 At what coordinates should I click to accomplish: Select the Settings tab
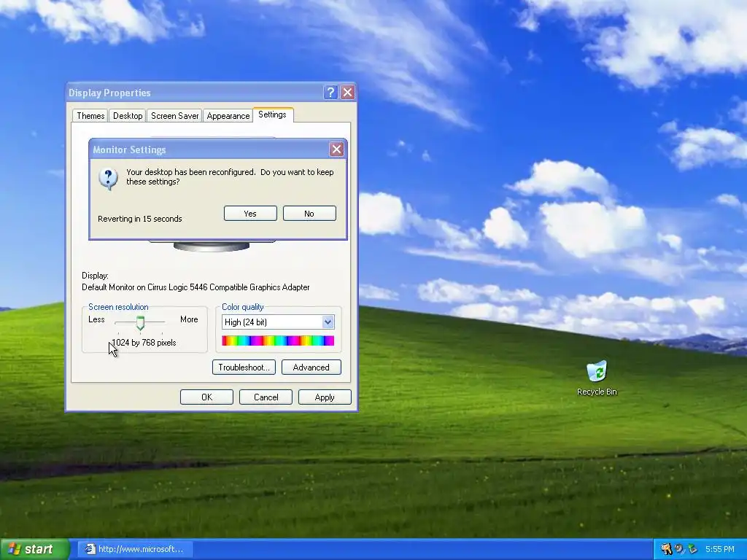273,114
